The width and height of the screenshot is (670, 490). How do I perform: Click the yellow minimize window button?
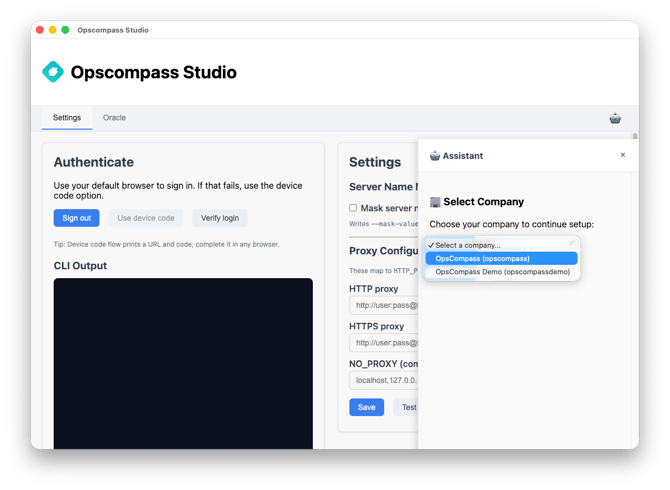53,30
